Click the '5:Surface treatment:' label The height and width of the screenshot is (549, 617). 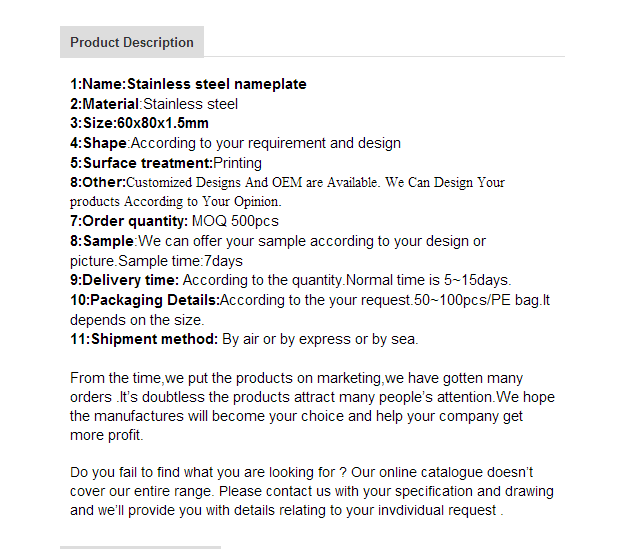point(141,163)
